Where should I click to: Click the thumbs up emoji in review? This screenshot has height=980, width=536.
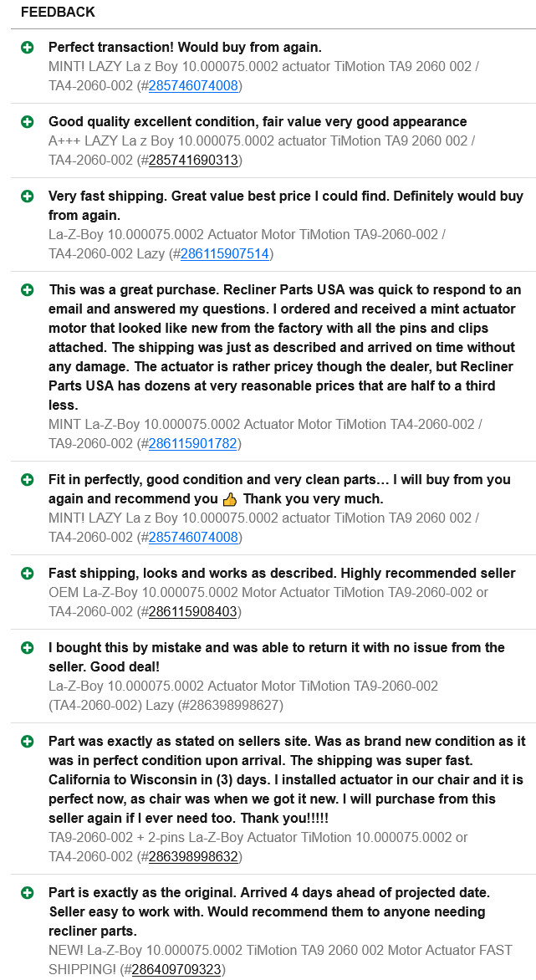click(x=230, y=499)
